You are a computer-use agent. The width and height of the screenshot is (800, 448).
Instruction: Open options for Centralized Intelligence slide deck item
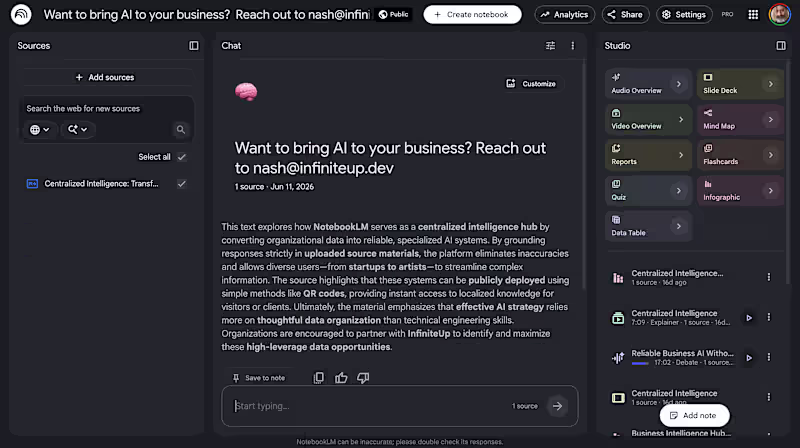point(769,397)
